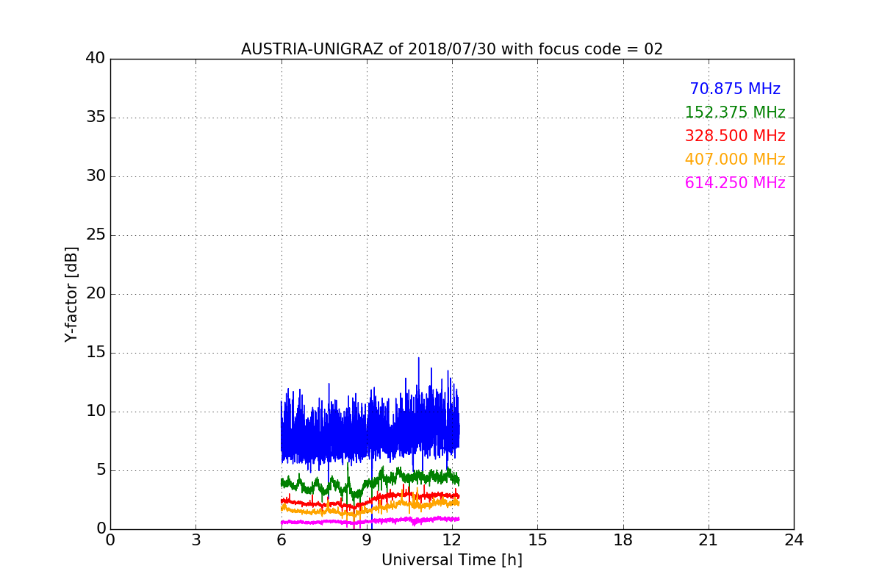
Task: Select the 70.875 MHz legend label
Action: (x=735, y=89)
